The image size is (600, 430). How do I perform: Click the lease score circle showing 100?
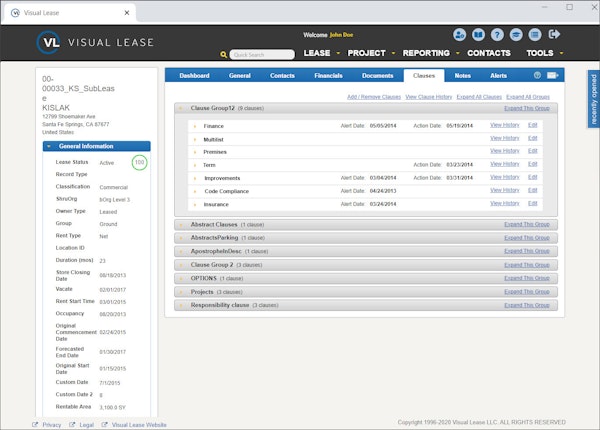pos(139,162)
